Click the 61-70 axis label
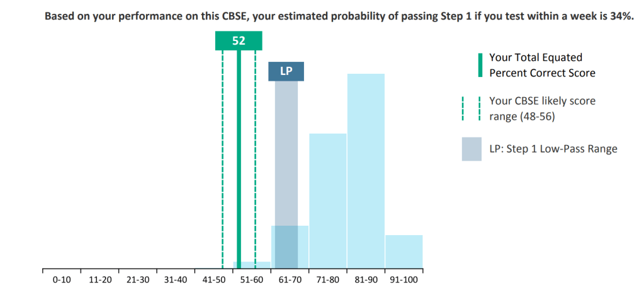The image size is (644, 290). 289,279
